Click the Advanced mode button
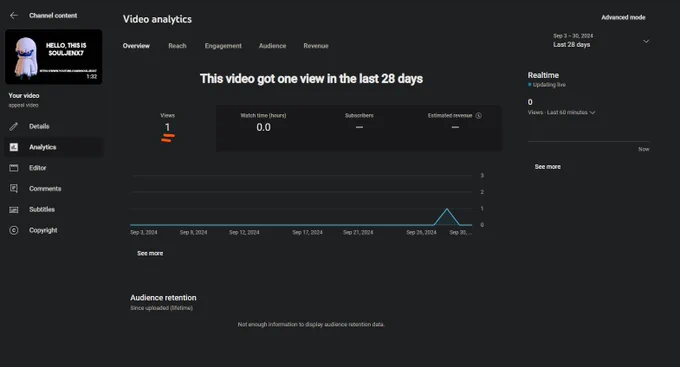 623,17
